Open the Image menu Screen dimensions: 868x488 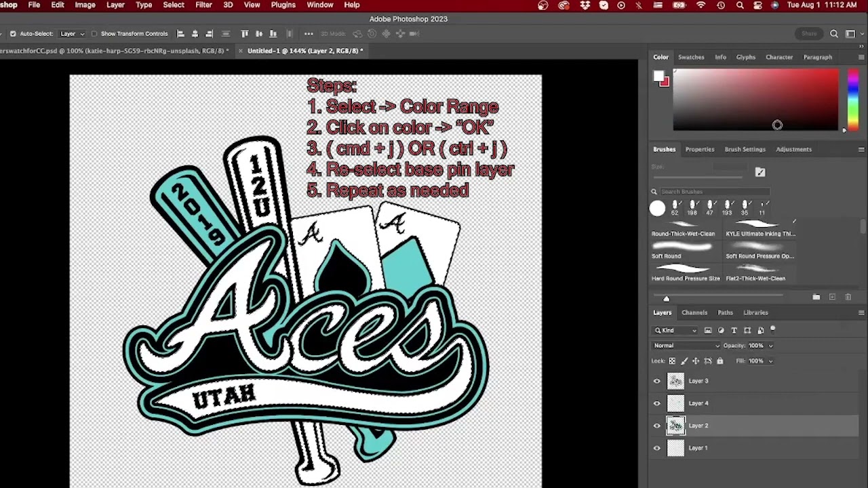pos(85,5)
